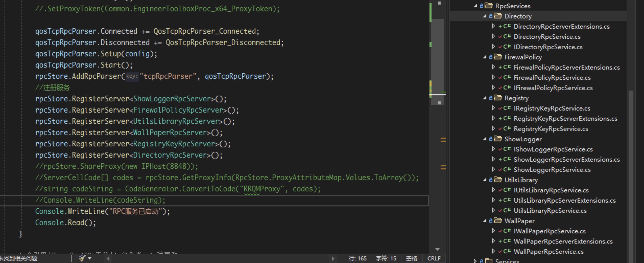The image size is (644, 263).
Task: Expand WallPaperRpcService.cs file node
Action: [494, 251]
